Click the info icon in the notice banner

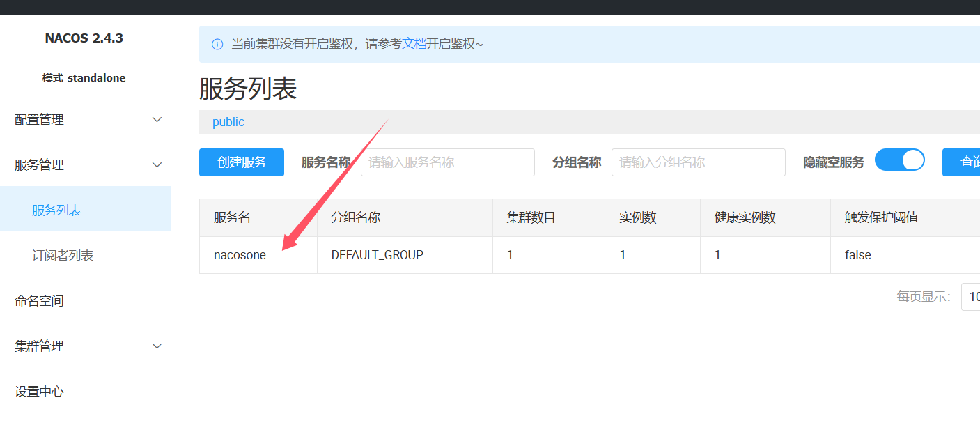[217, 45]
